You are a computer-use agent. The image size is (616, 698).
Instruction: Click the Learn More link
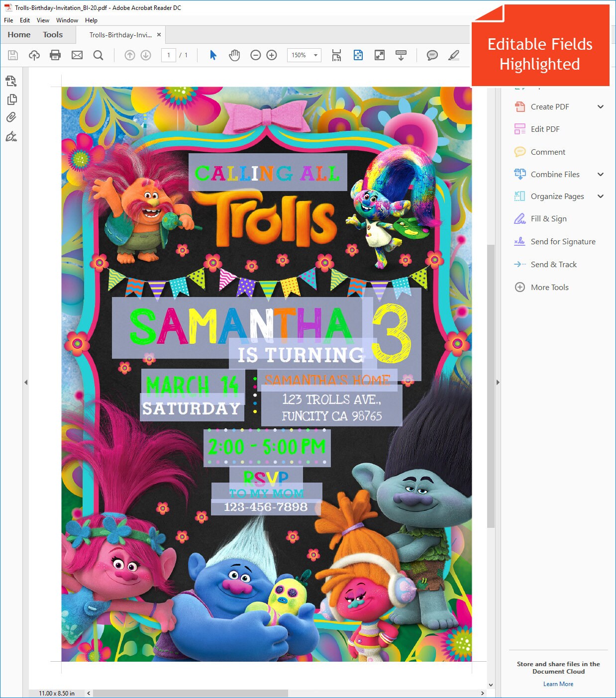558,684
